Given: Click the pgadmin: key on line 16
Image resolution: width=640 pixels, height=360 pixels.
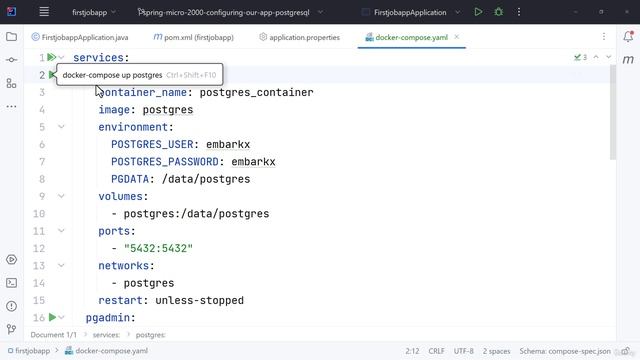Looking at the screenshot, I should 110,318.
